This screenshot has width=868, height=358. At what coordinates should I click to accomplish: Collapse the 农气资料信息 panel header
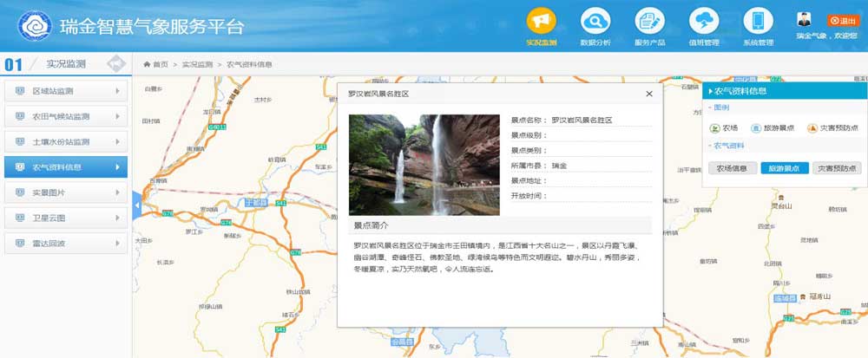click(710, 91)
